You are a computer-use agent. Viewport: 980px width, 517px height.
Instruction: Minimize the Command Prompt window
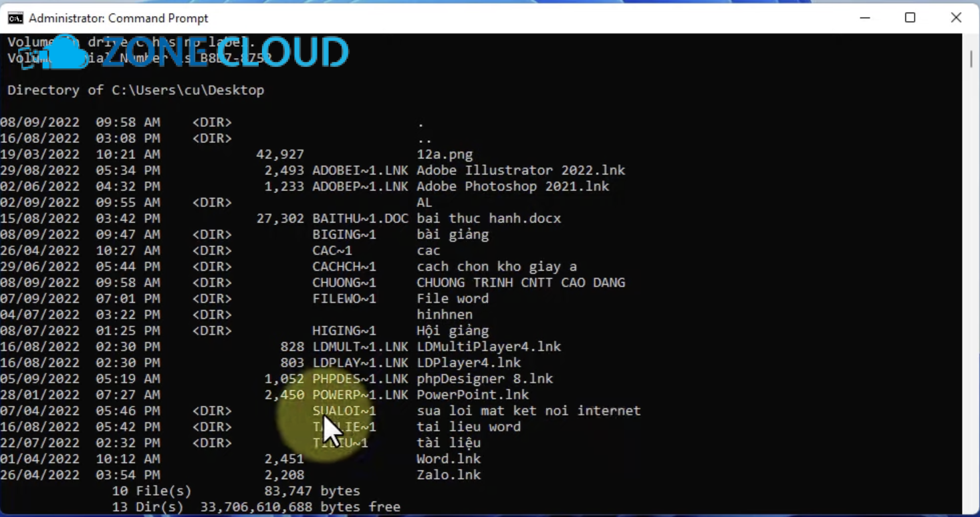(864, 18)
